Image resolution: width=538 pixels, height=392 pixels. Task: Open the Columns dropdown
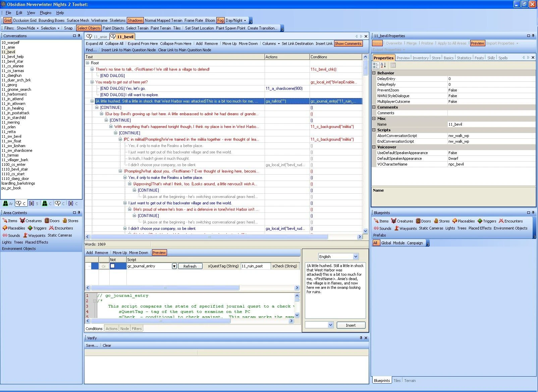(271, 44)
